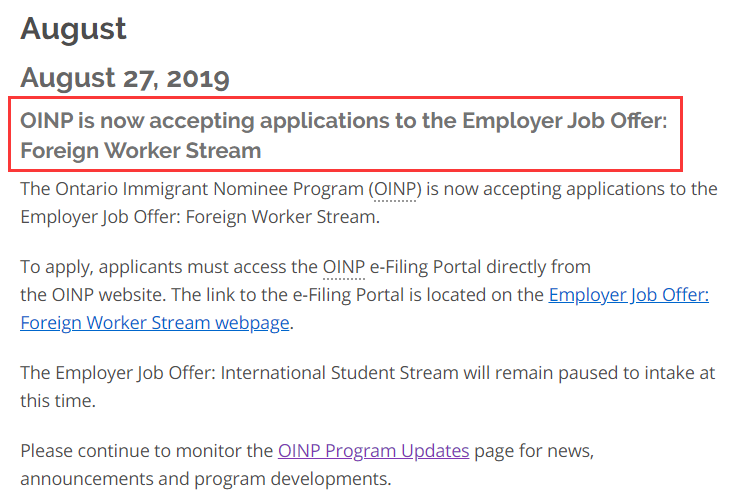
Task: Open the Employer Job Offer: Foreign Worker Stream webpage link
Action: (628, 295)
